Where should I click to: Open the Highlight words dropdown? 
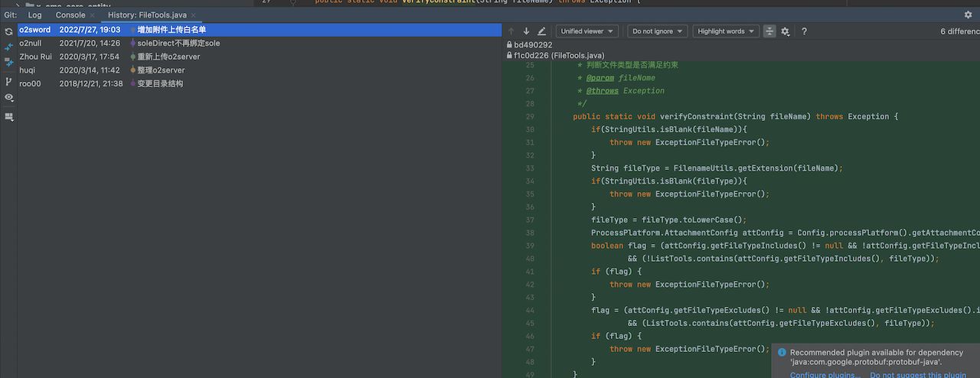click(725, 31)
